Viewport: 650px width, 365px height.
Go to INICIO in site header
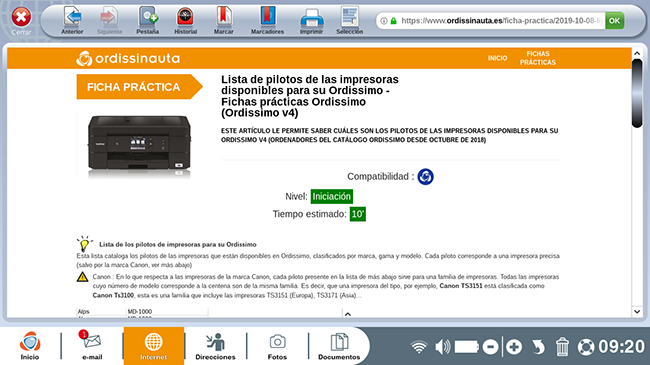click(x=497, y=58)
